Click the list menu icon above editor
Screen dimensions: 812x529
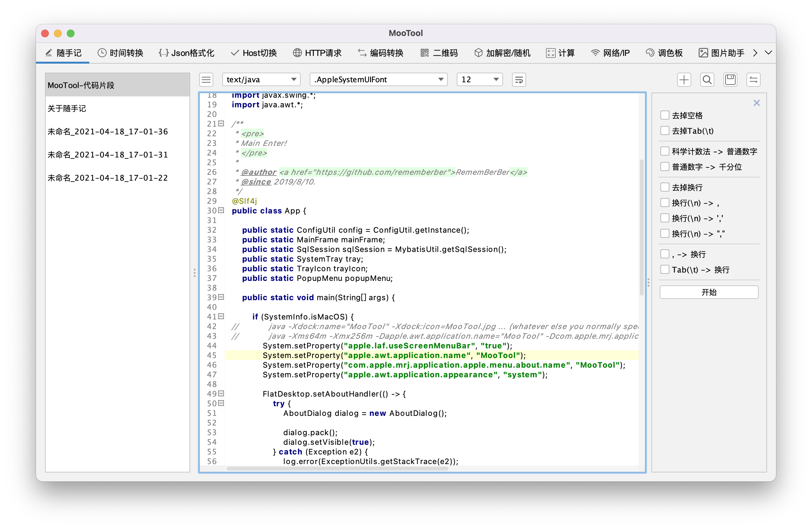click(x=206, y=79)
